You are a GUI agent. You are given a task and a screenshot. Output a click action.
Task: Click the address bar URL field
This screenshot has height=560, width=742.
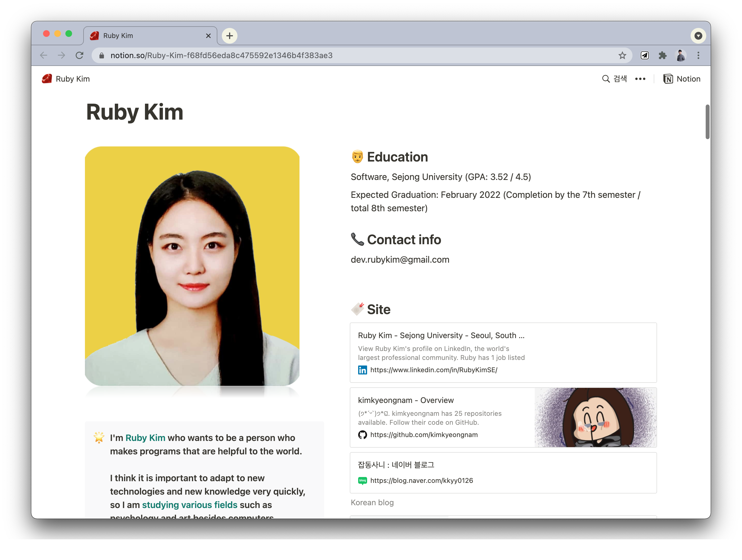point(362,55)
